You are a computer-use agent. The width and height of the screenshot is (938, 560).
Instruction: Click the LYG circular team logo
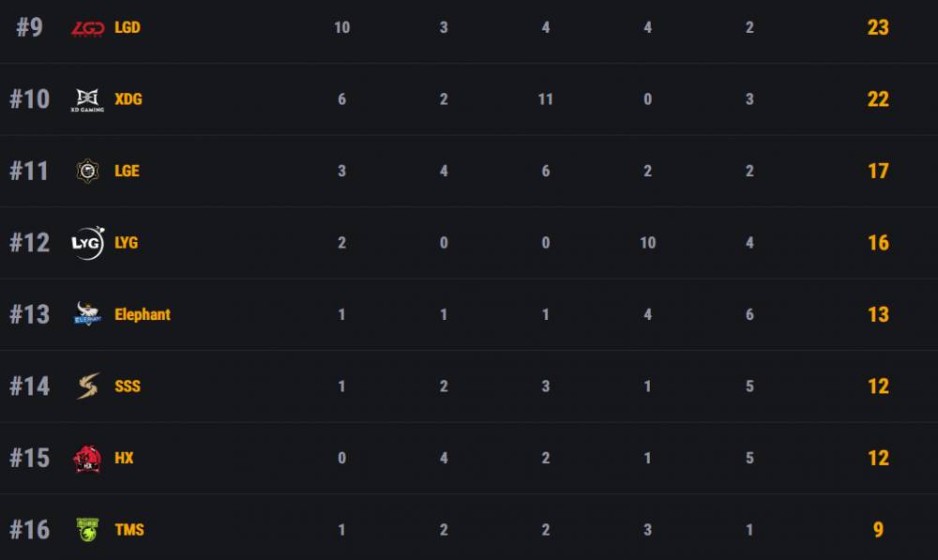click(89, 243)
